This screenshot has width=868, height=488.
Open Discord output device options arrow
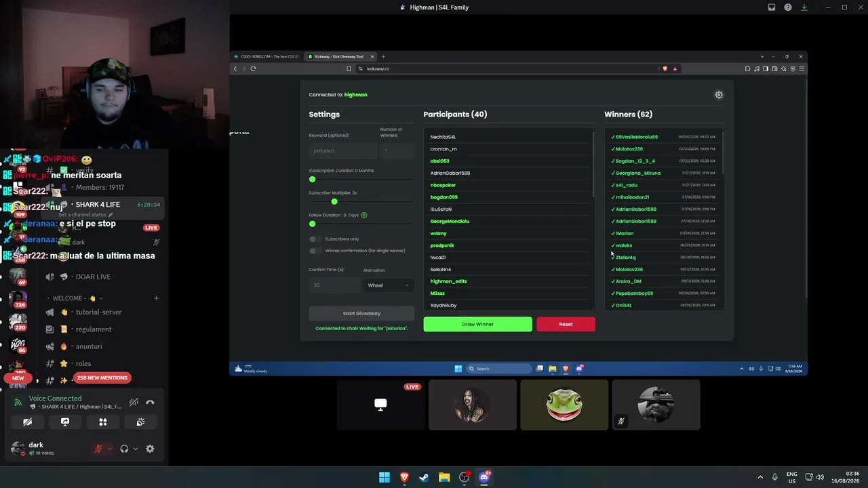click(135, 449)
